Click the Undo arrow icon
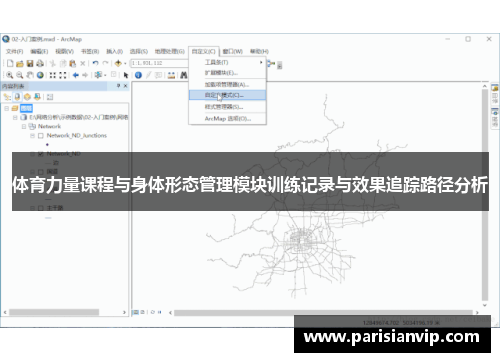 (x=96, y=63)
